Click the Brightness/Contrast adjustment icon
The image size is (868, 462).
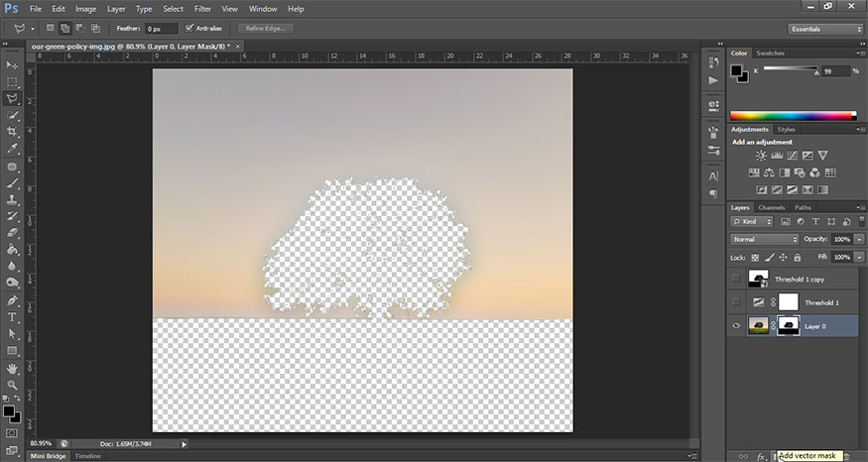(x=761, y=156)
